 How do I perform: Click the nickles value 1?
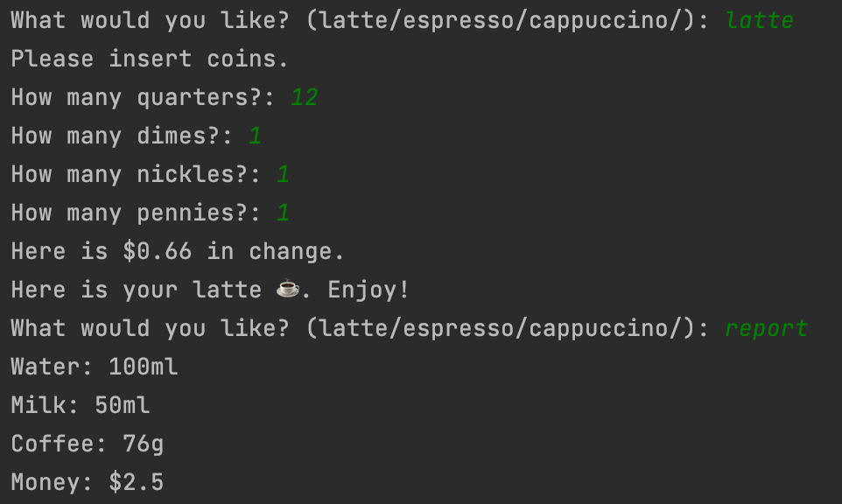coord(284,175)
